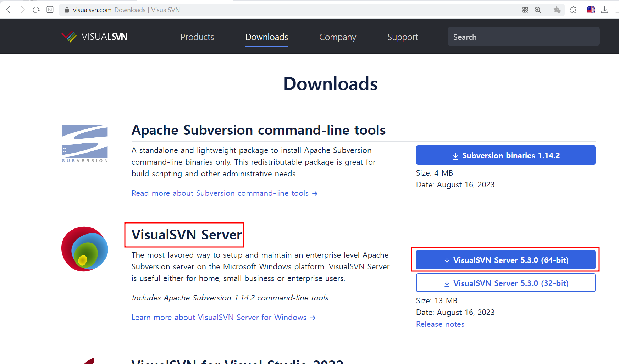
Task: Click the zoom magnifier icon in address bar
Action: (538, 10)
